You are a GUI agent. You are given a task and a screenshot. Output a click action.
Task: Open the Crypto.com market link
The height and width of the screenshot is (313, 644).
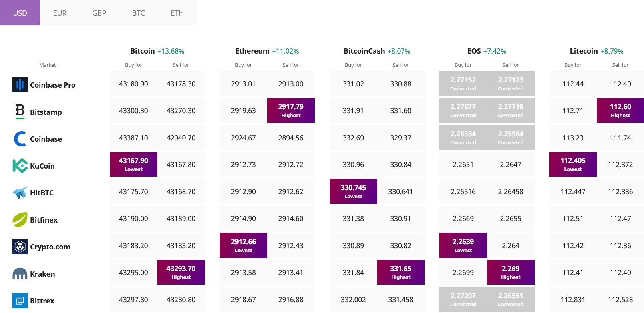(x=50, y=247)
